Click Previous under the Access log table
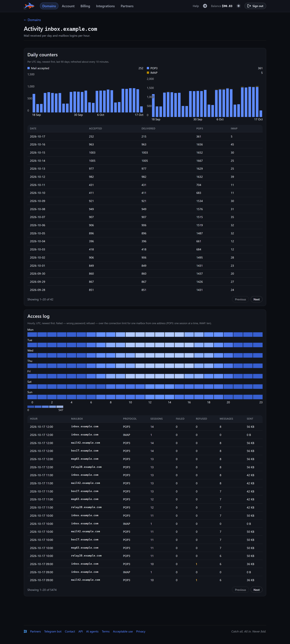Viewport: 290px width, 644px height. [240, 590]
